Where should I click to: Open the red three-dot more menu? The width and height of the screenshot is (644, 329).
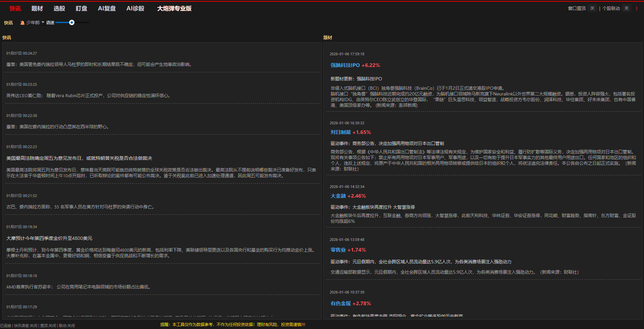(637, 8)
